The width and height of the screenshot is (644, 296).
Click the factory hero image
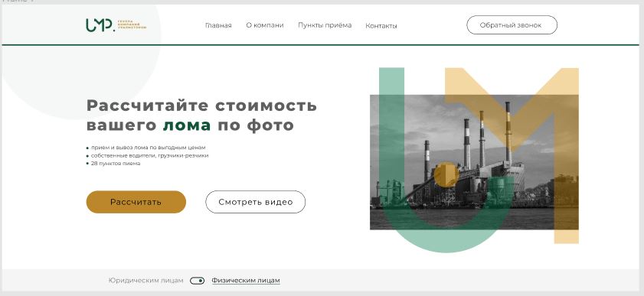474,162
